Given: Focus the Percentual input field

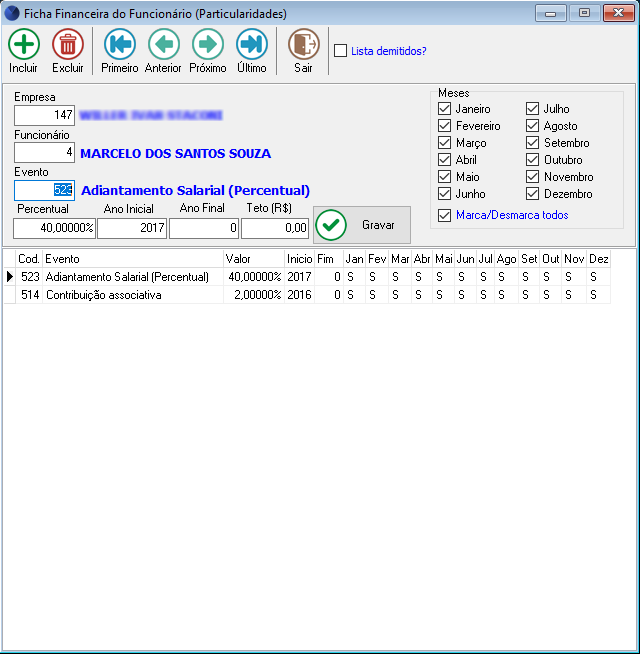Looking at the screenshot, I should coord(55,229).
